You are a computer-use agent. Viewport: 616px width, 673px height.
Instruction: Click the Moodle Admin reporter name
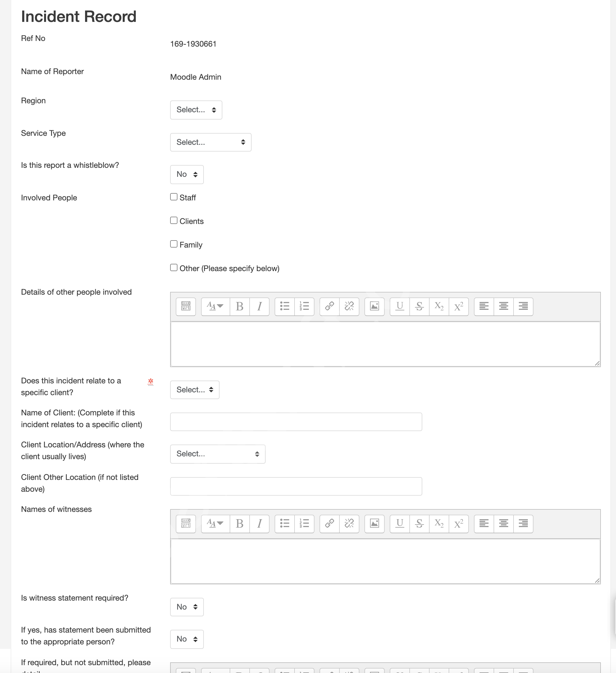tap(196, 77)
